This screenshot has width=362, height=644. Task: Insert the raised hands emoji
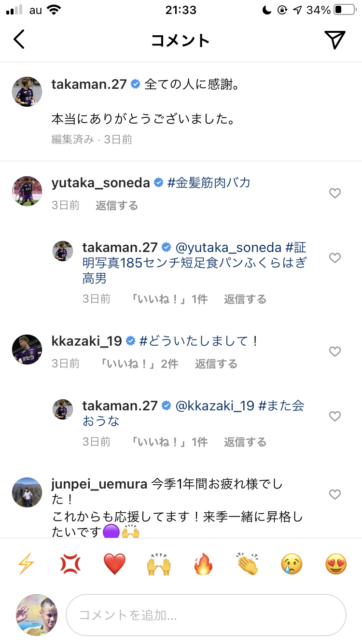pos(159,564)
